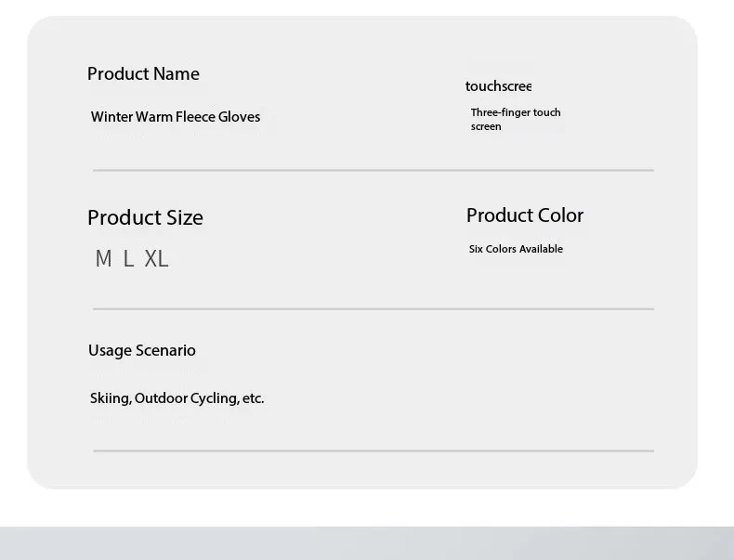Select the 'Three-finger touch' text line
The image size is (734, 560).
[x=516, y=112]
